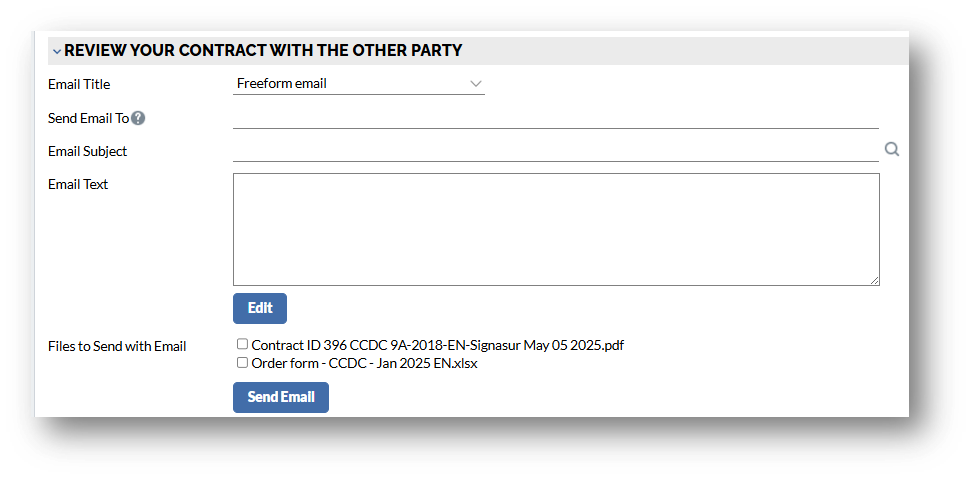Click the Email Title label
The image size is (971, 479).
(x=79, y=85)
